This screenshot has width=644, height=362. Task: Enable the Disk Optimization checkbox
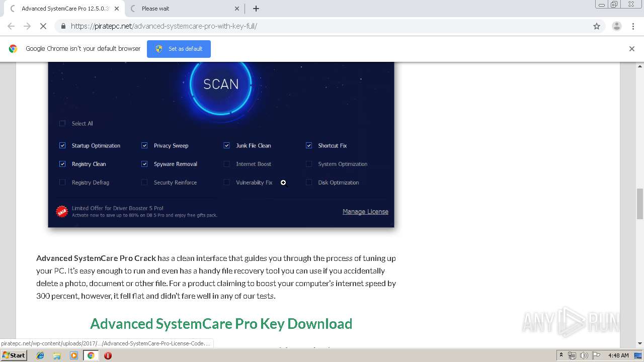[309, 183]
